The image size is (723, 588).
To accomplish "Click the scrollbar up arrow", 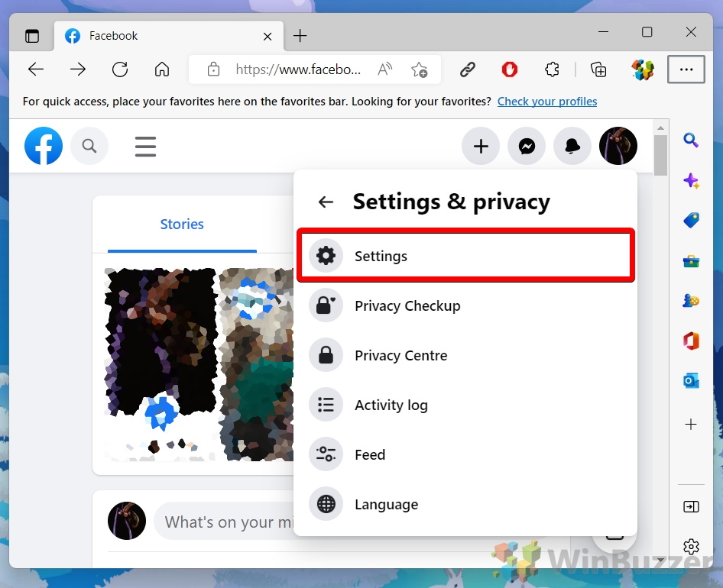I will pyautogui.click(x=660, y=128).
